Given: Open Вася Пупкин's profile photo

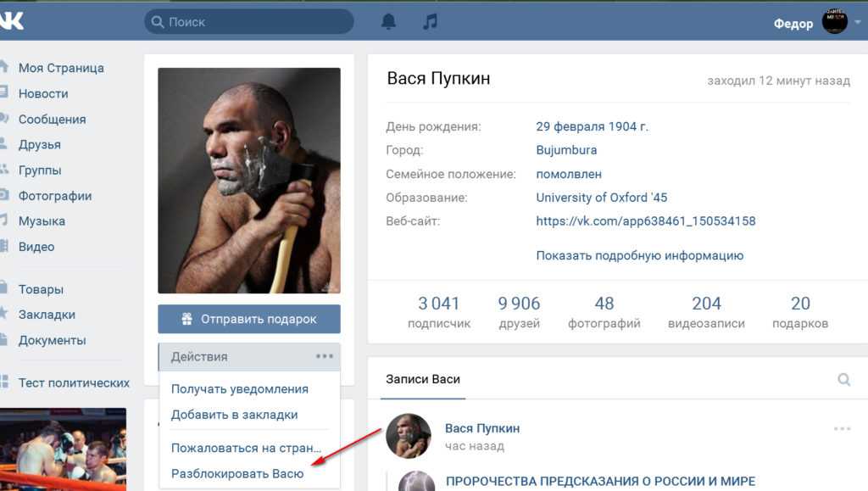Looking at the screenshot, I should 249,181.
